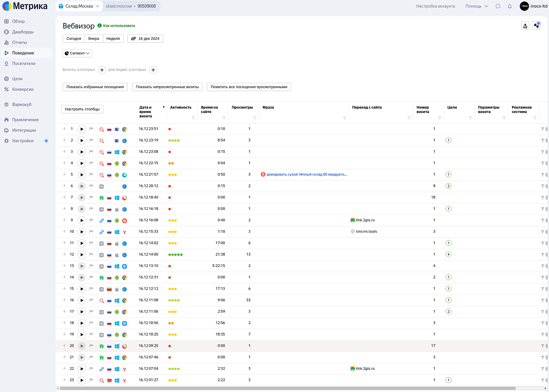Open Настройка аккаунта in header

click(436, 6)
